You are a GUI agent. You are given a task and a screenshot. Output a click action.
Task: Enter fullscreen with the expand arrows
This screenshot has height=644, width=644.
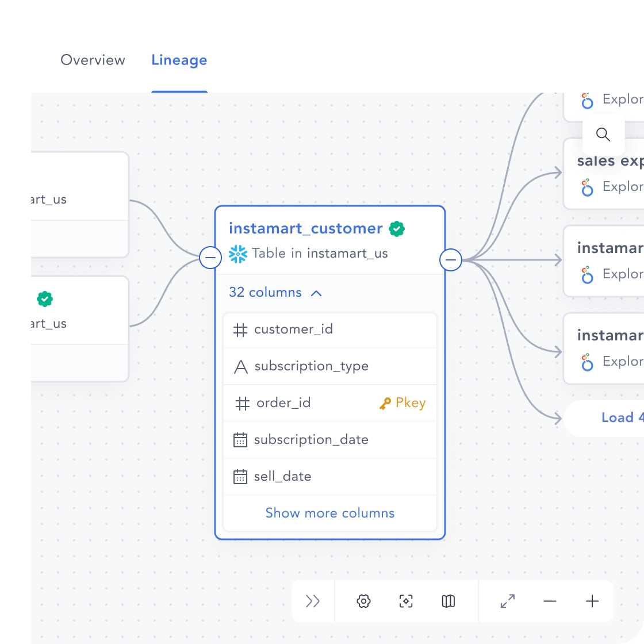click(508, 601)
